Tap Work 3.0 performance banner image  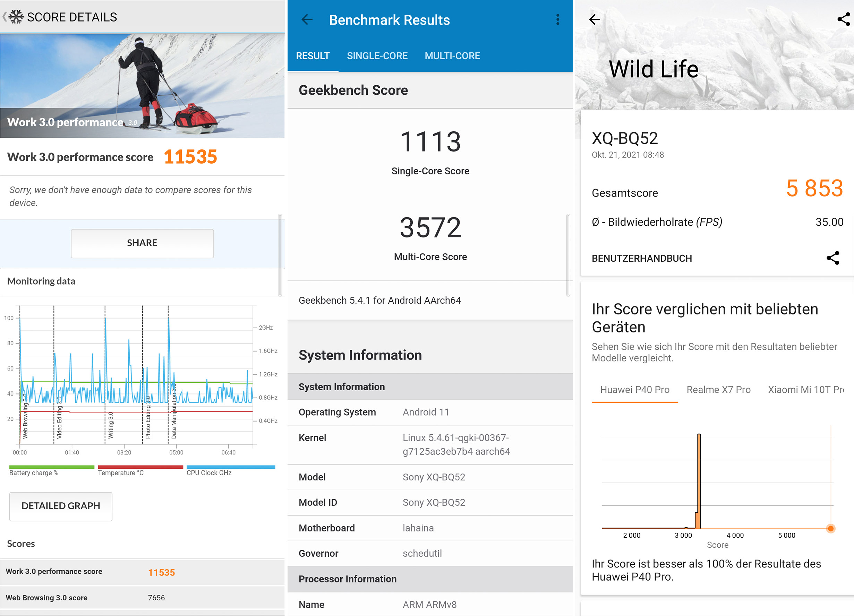click(142, 86)
